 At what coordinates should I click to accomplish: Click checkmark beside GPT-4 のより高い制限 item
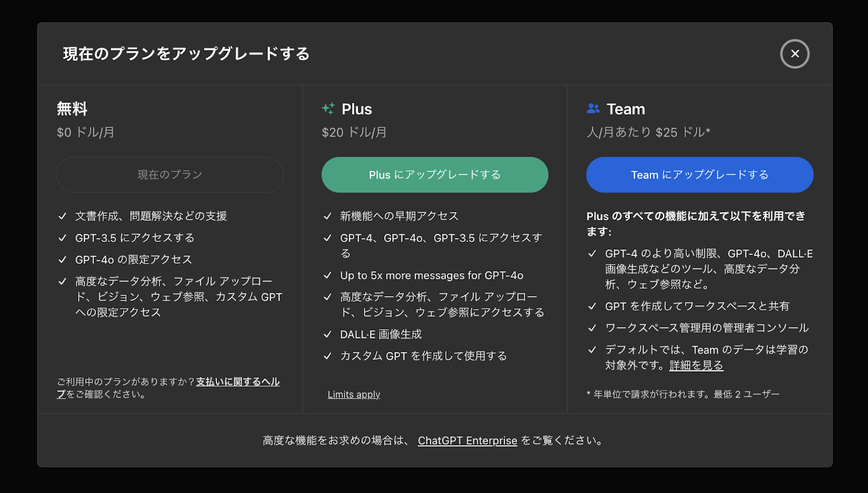click(592, 253)
